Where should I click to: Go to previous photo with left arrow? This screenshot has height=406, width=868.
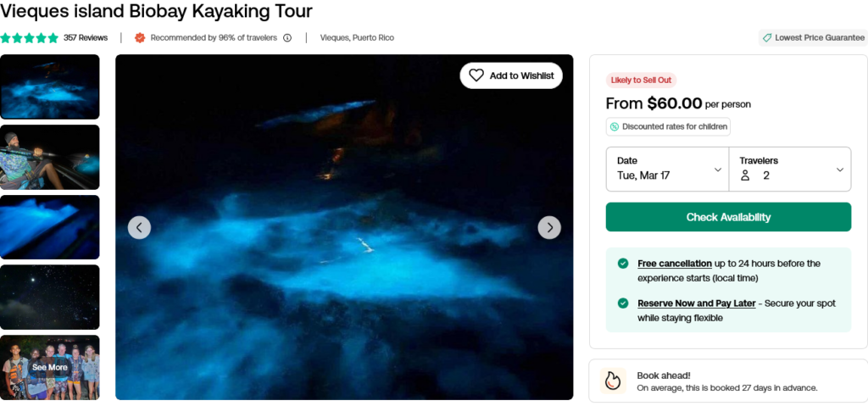(x=139, y=228)
